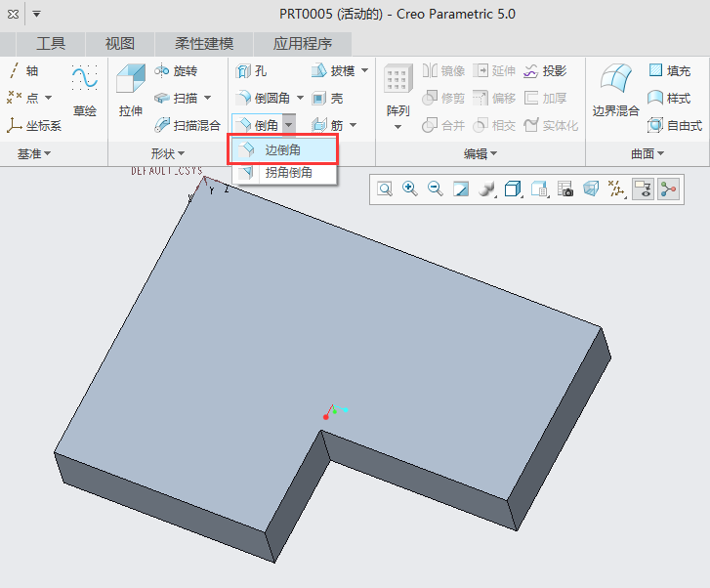Click the 投影 (Project) tool
The width and height of the screenshot is (710, 588).
pos(545,70)
